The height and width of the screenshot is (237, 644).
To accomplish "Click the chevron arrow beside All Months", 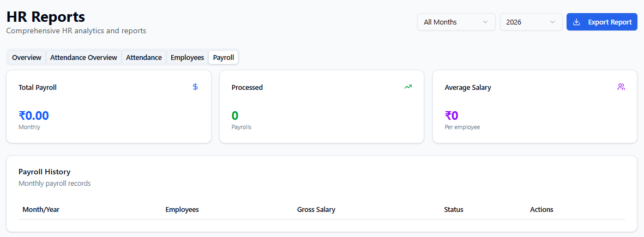I will point(485,22).
